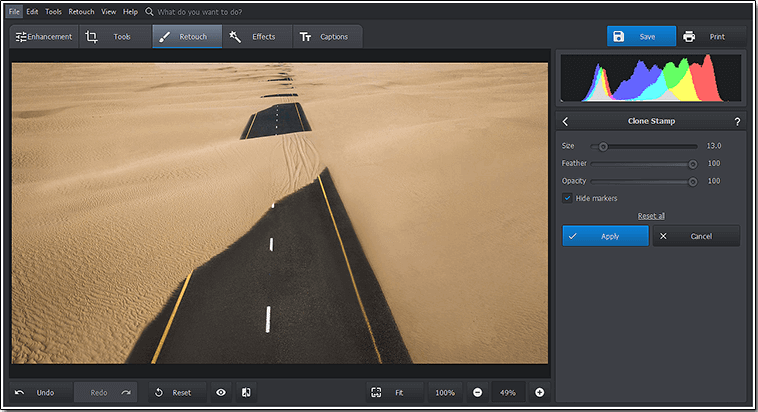The height and width of the screenshot is (412, 758).
Task: Click the Opacity value 100
Action: (714, 181)
